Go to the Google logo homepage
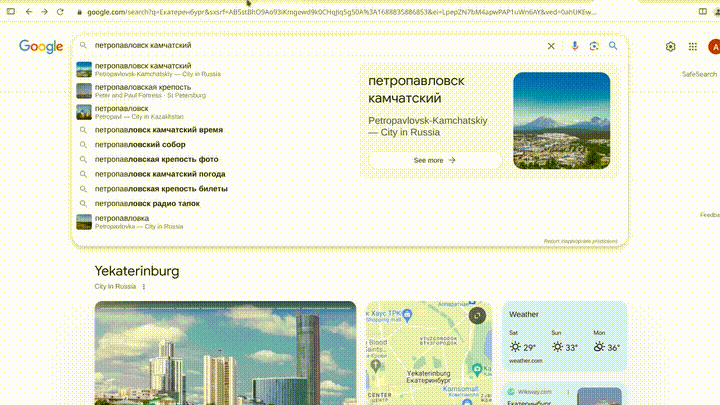 tap(41, 46)
